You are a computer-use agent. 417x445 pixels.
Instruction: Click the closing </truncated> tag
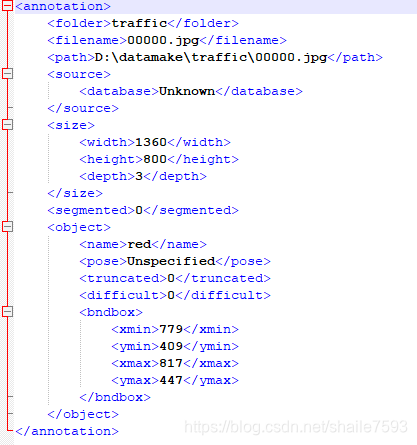click(223, 278)
